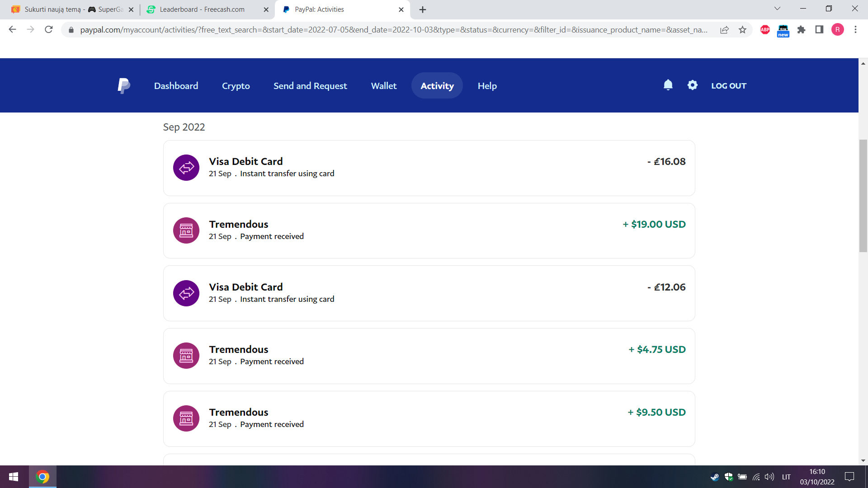868x488 pixels.
Task: Open the Windows notification center
Action: (849, 477)
